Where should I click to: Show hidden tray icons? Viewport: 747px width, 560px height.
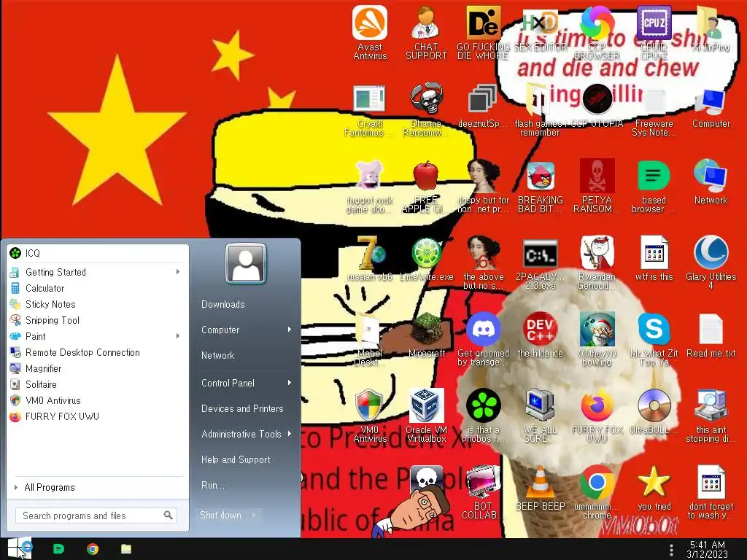[x=671, y=550]
